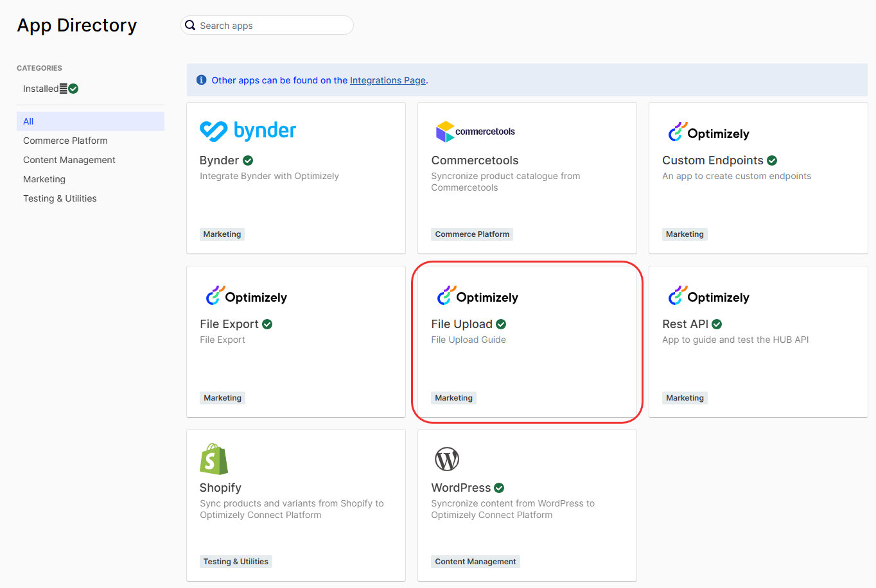Click the CATEGORIES sidebar label
This screenshot has height=588, width=876.
pos(39,68)
